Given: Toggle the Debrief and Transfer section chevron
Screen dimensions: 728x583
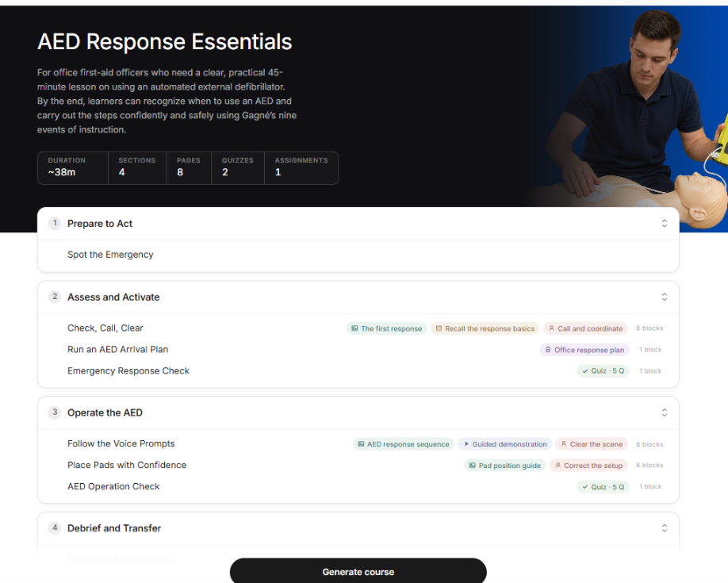Looking at the screenshot, I should pos(665,528).
